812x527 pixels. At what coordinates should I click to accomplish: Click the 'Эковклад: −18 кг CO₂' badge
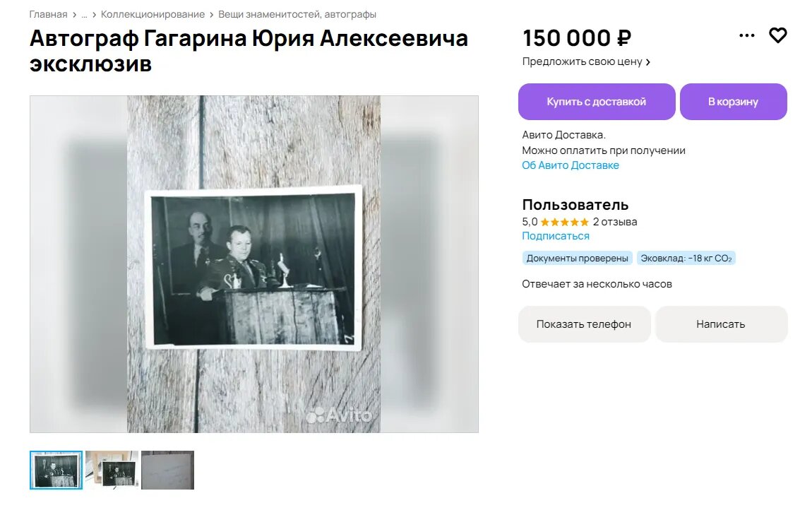pos(686,258)
